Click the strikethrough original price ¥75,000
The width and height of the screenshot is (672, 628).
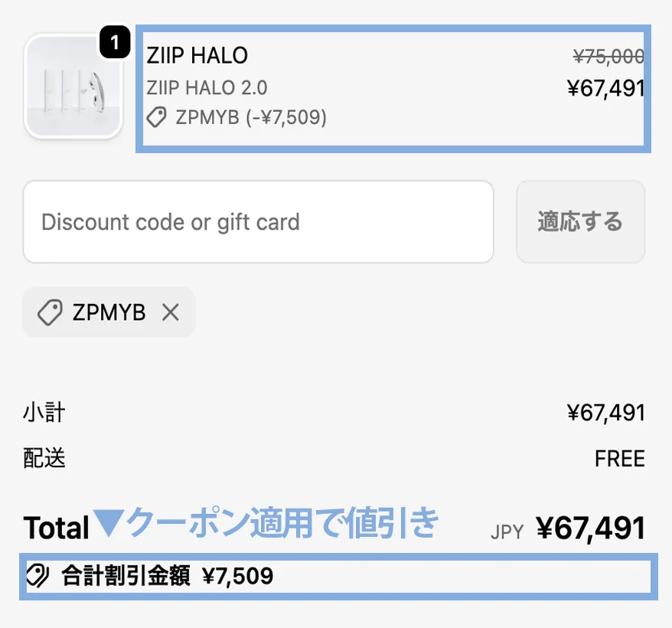609,55
